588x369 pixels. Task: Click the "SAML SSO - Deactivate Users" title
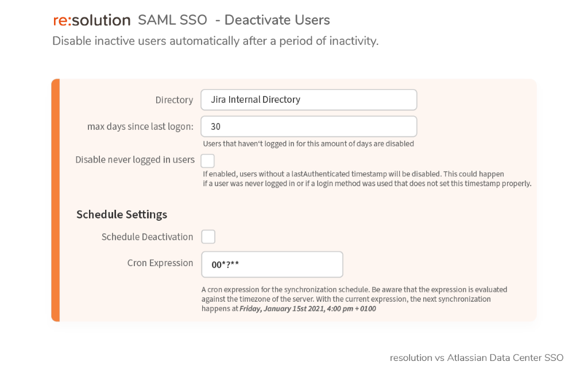(234, 20)
